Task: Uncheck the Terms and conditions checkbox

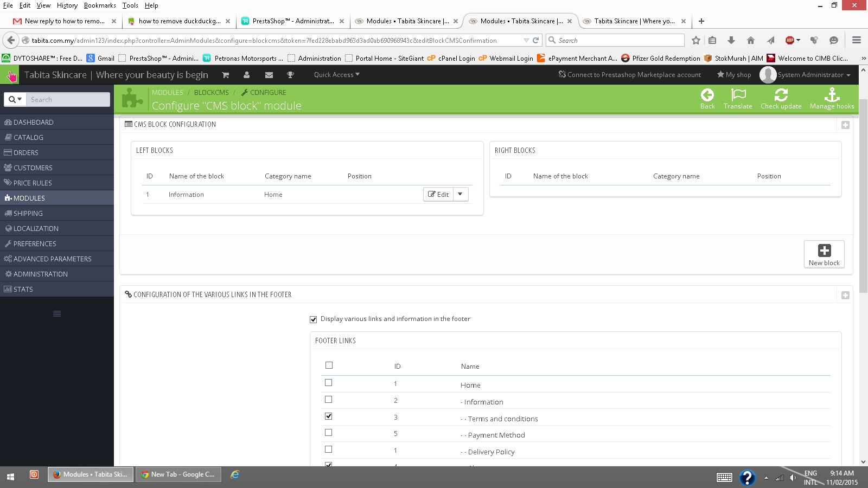Action: tap(328, 416)
